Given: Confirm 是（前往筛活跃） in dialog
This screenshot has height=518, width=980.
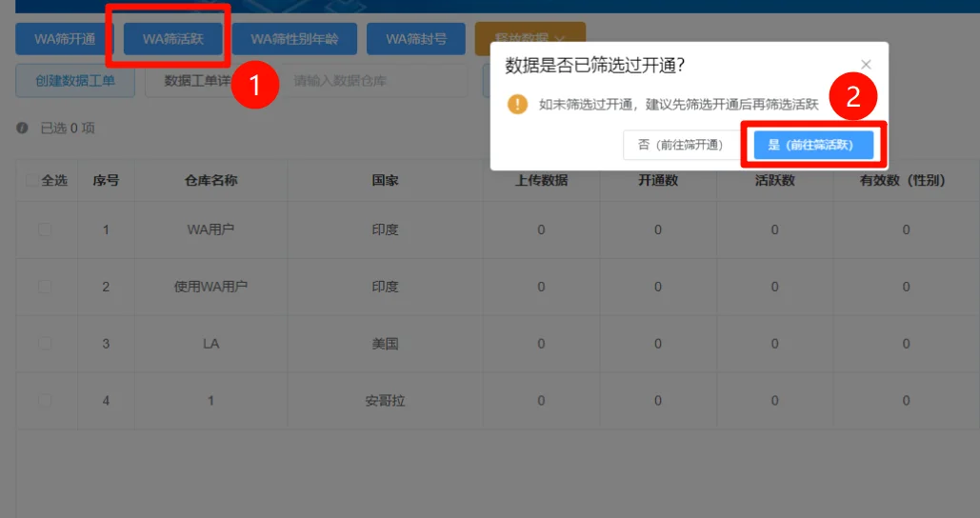Looking at the screenshot, I should tap(813, 145).
